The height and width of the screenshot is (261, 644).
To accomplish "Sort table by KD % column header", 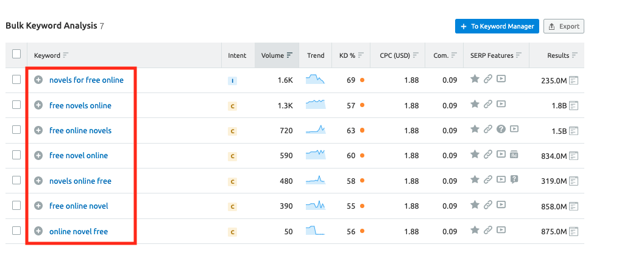I will [346, 55].
